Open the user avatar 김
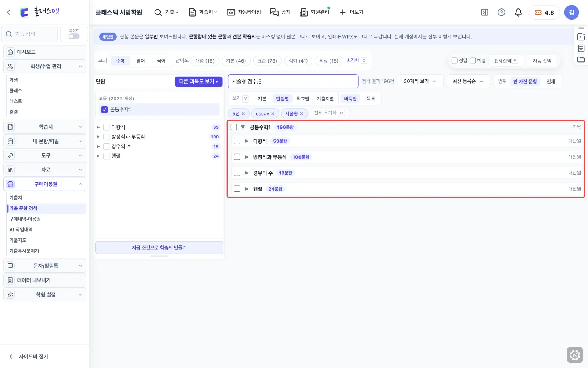Image resolution: width=588 pixels, height=368 pixels. tap(571, 13)
